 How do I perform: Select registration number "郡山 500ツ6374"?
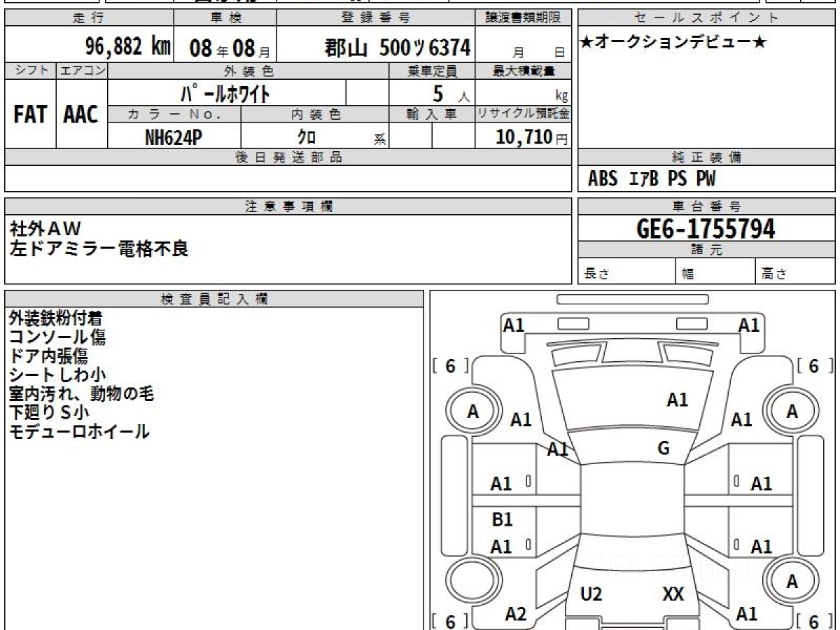(x=398, y=48)
